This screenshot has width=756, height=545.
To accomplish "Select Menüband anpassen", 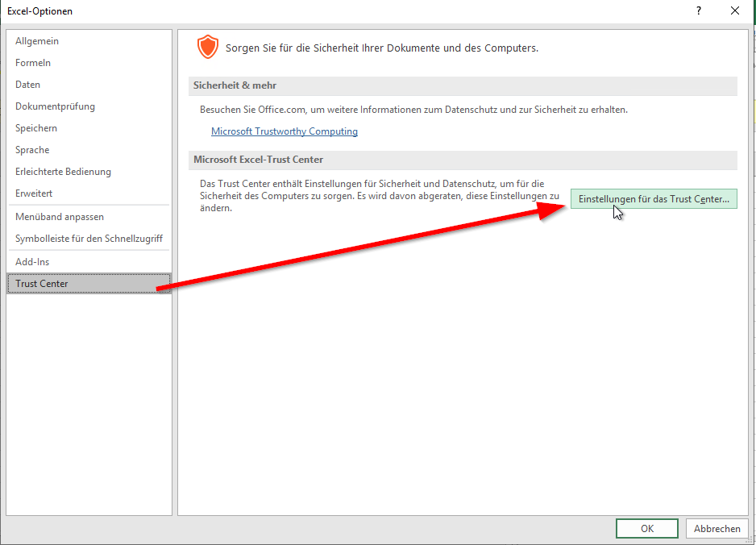I will click(x=60, y=217).
